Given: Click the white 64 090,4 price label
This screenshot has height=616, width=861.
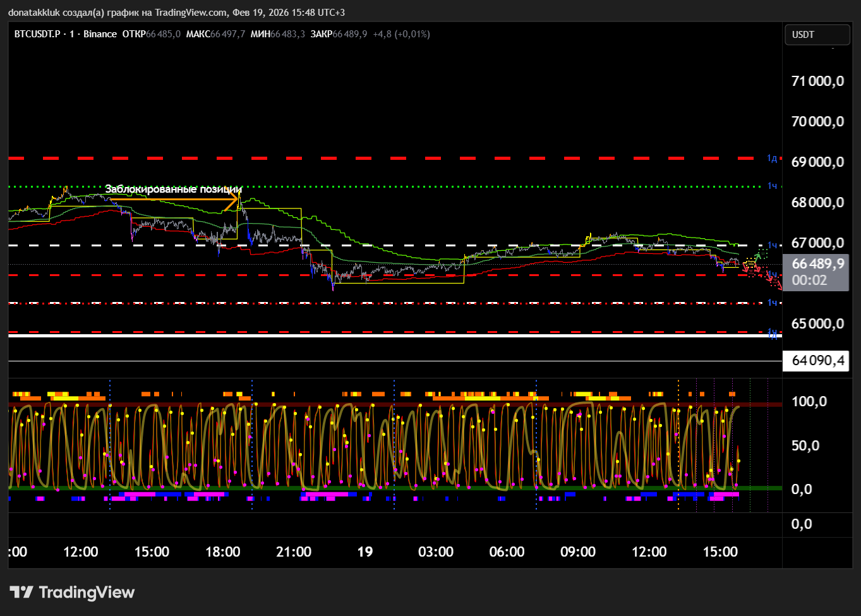Looking at the screenshot, I should click(817, 361).
